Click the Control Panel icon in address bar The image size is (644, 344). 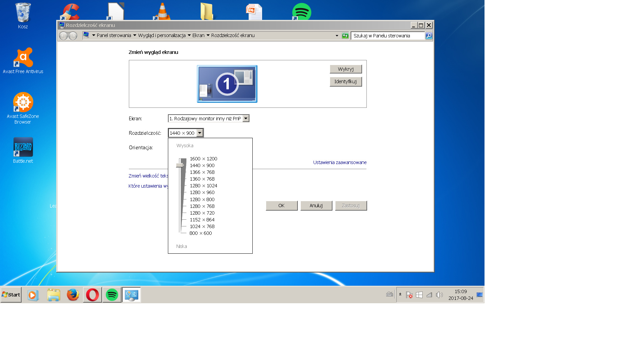tap(86, 35)
